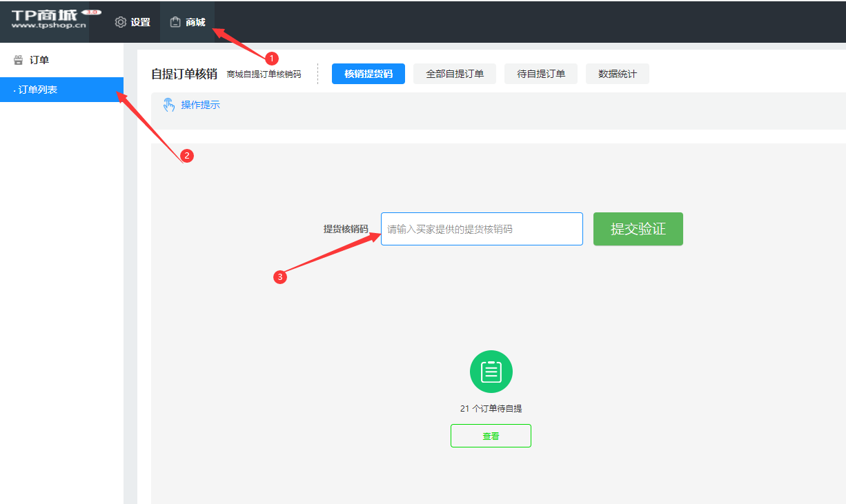Open the 商城 top menu
Screen dimensions: 846x504
pos(195,22)
